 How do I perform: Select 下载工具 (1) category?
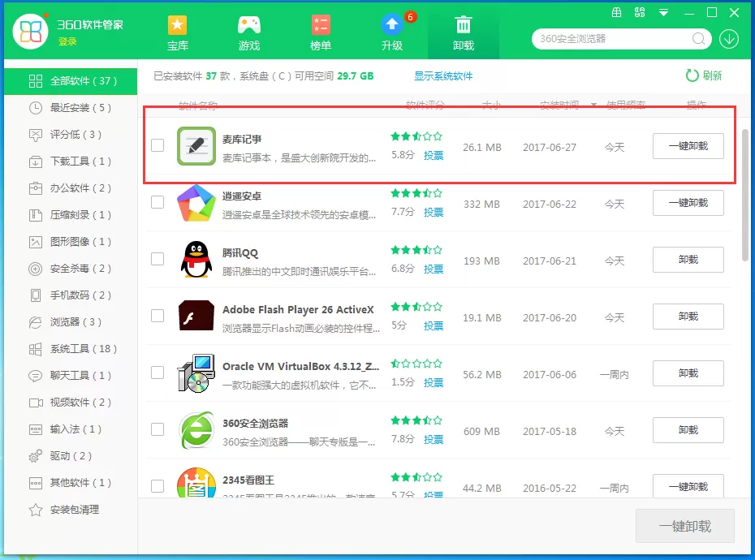click(71, 162)
